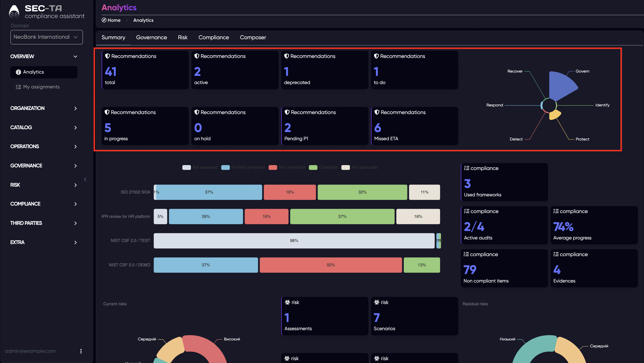
Task: Open the 2/4 Active audits card
Action: (504, 225)
